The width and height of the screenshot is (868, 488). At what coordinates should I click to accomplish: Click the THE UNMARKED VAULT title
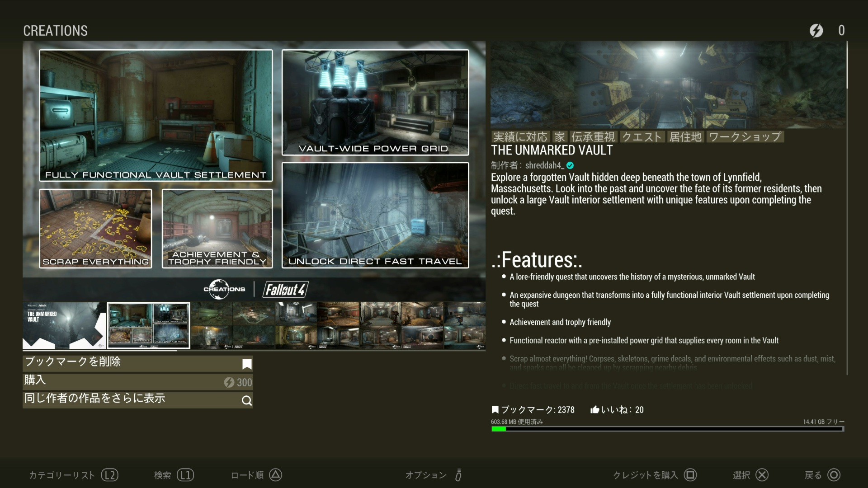(552, 150)
